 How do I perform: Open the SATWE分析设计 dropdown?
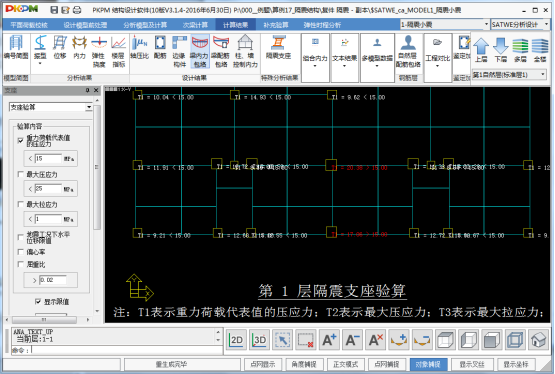[x=520, y=24]
